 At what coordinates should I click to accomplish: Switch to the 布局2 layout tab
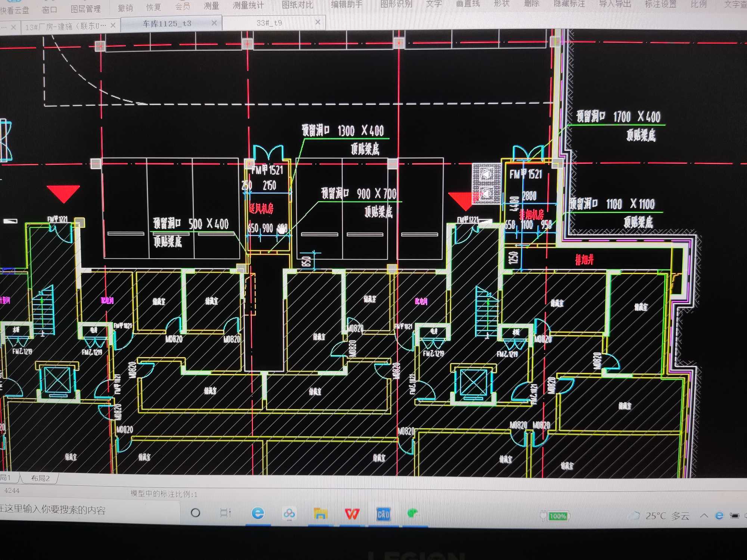tap(40, 478)
